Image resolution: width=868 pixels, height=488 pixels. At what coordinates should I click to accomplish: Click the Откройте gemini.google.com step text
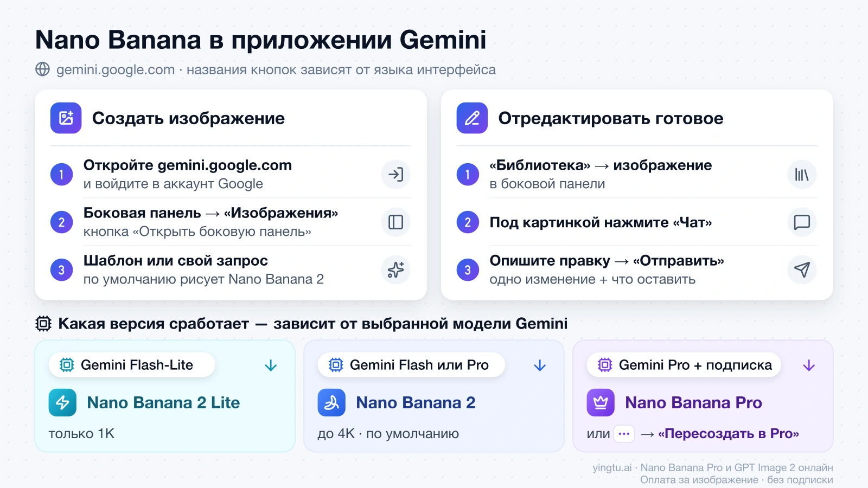click(x=188, y=165)
